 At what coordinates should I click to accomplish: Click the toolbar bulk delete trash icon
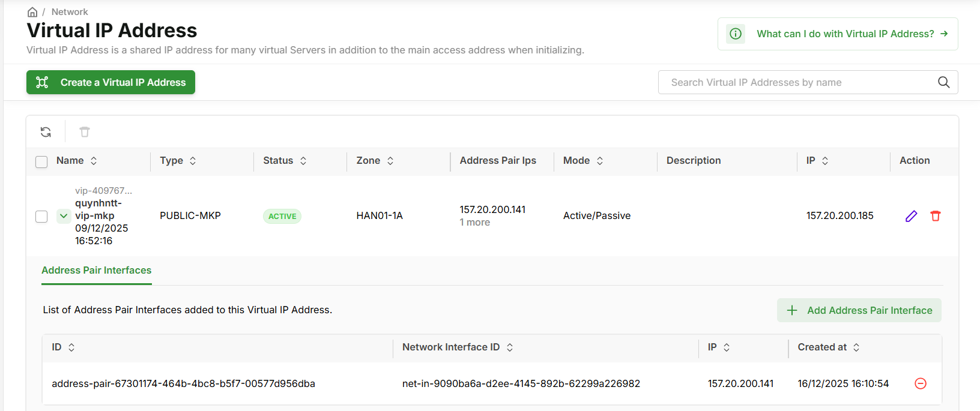[85, 132]
